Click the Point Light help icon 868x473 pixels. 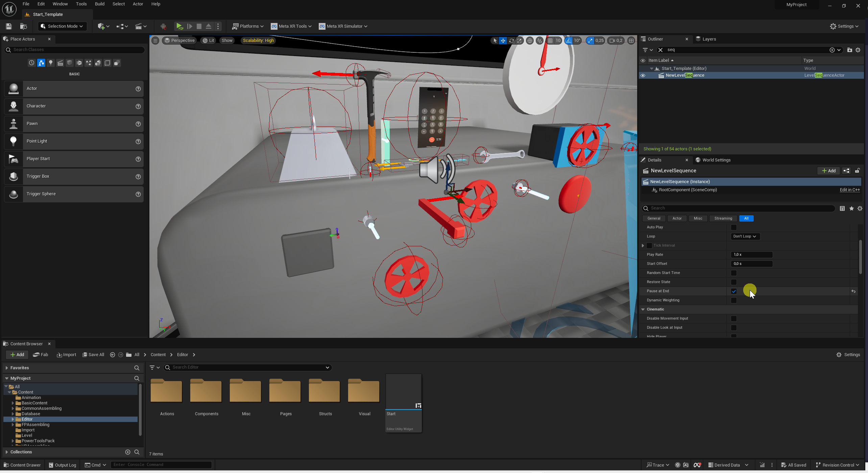pos(138,142)
